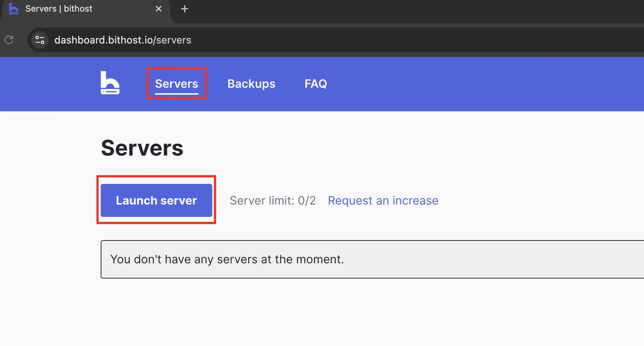Screen dimensions: 644x346
Task: Open the FAQ page
Action: click(316, 84)
